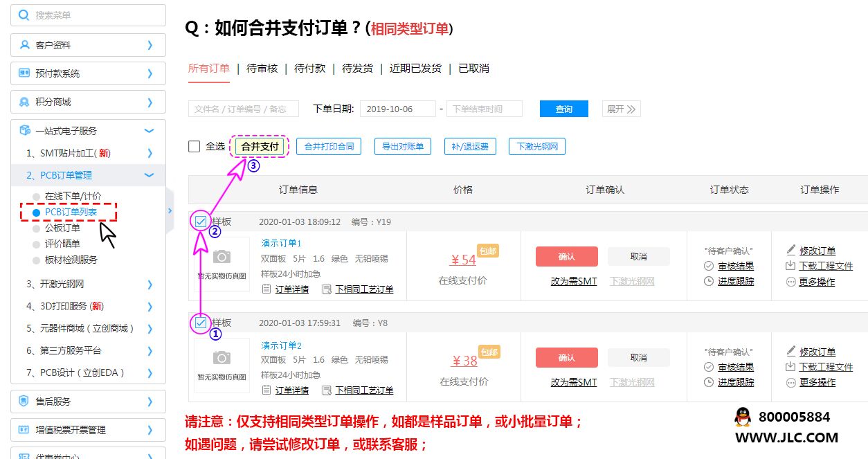The height and width of the screenshot is (459, 868).
Task: Click the ¥54 price link
Action: [x=463, y=260]
